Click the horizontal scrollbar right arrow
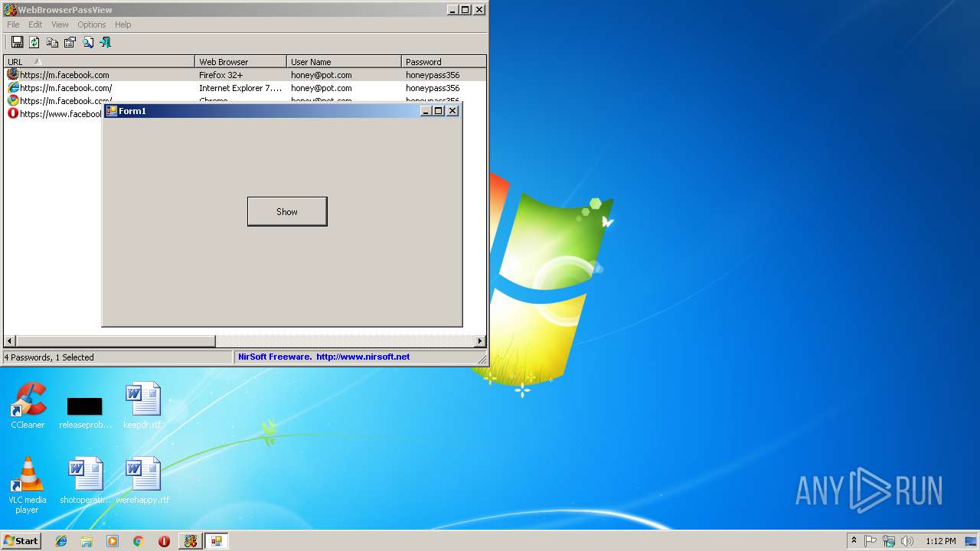The image size is (980, 551). 480,341
